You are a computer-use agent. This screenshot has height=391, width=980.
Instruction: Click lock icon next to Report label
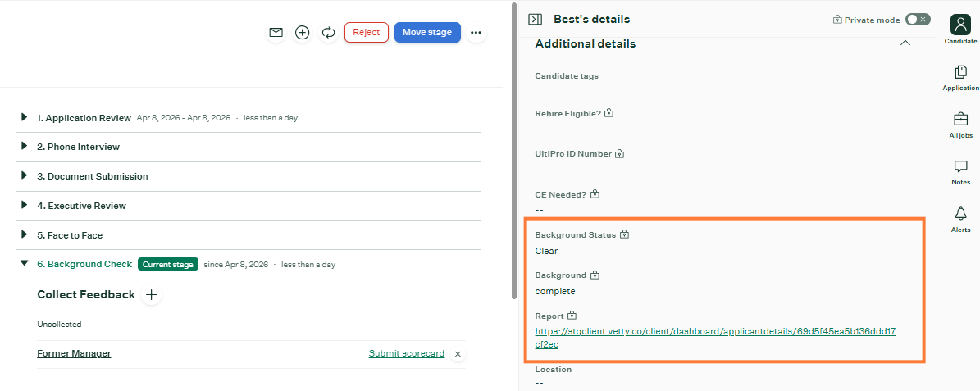[572, 316]
